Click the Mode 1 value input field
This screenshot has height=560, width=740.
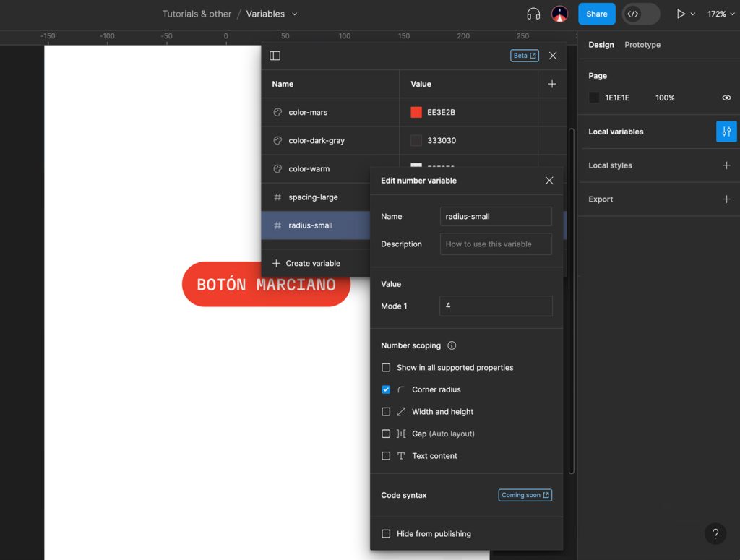[x=496, y=306]
